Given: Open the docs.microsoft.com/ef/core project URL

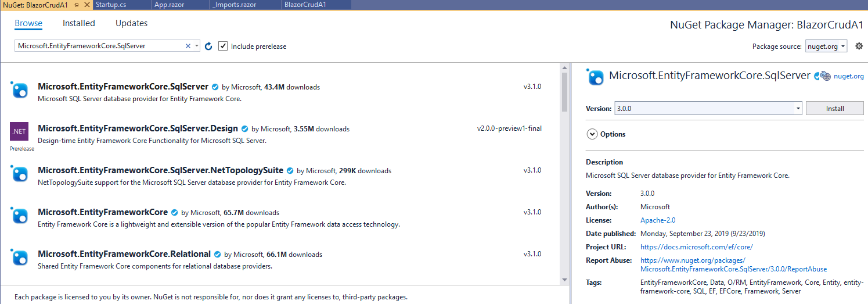Looking at the screenshot, I should coord(697,247).
